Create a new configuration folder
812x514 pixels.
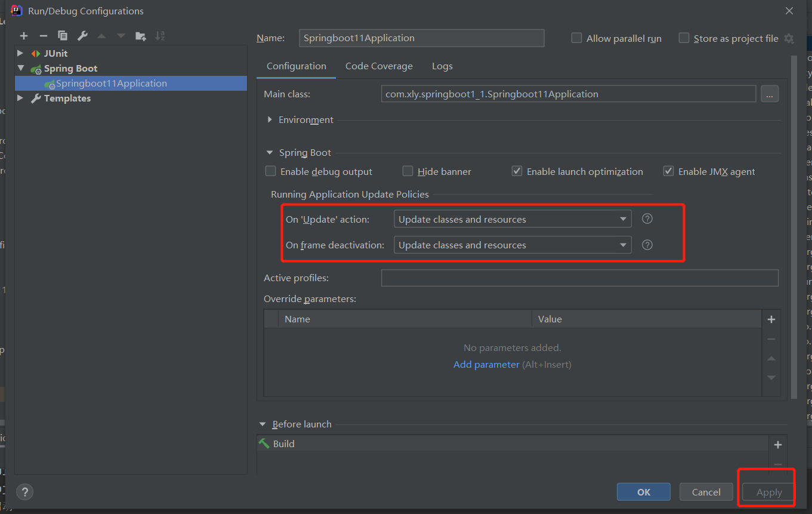pyautogui.click(x=141, y=35)
